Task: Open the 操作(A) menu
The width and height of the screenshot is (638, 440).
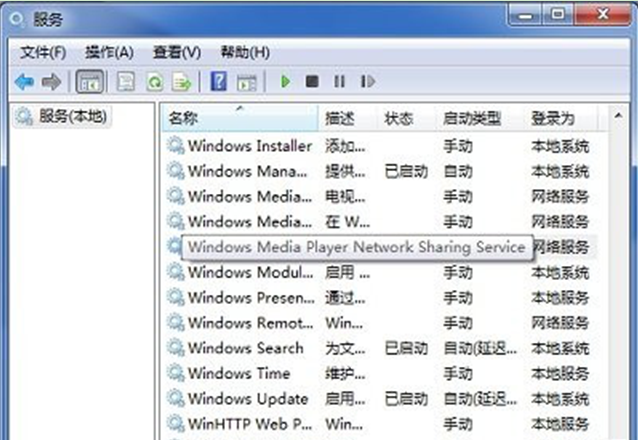Action: pos(109,52)
